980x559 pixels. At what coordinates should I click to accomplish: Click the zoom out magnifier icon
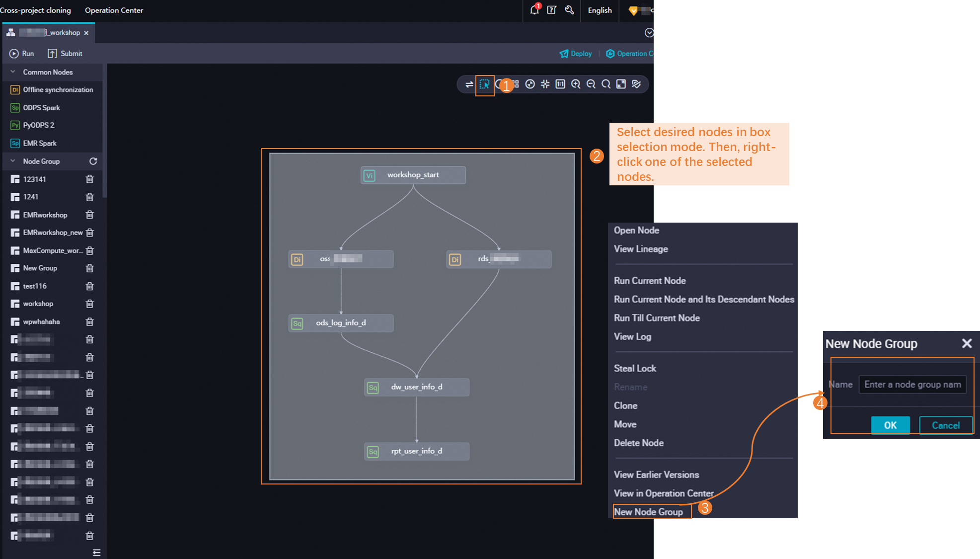pyautogui.click(x=591, y=84)
